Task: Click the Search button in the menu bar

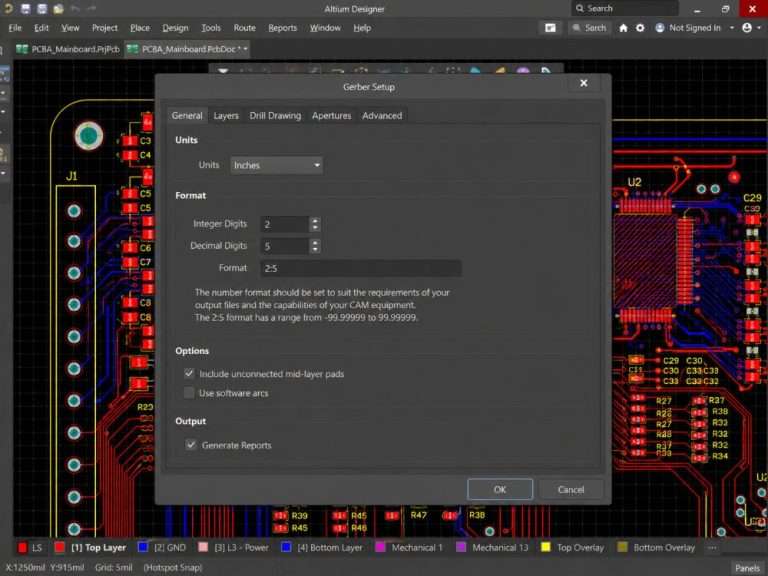Action: pyautogui.click(x=590, y=28)
